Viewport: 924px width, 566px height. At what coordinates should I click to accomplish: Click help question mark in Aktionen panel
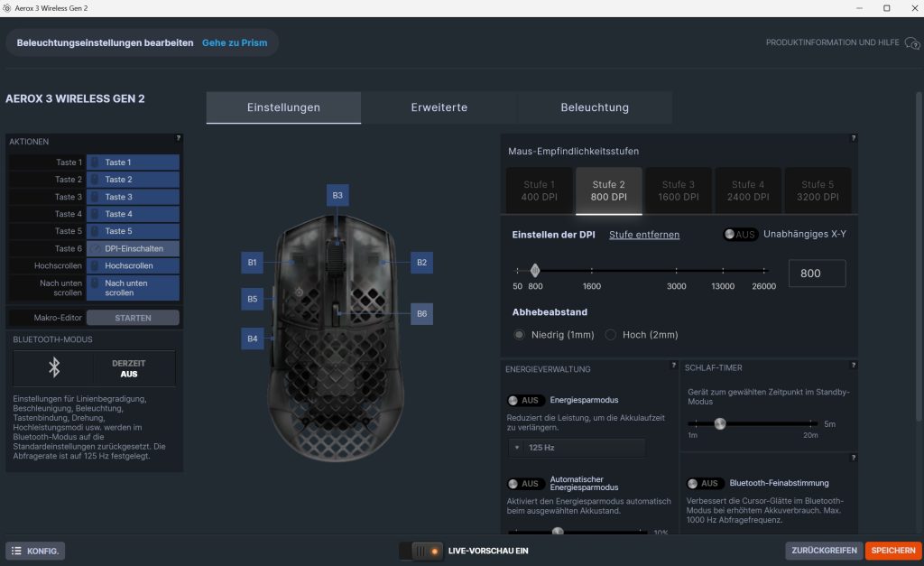178,138
